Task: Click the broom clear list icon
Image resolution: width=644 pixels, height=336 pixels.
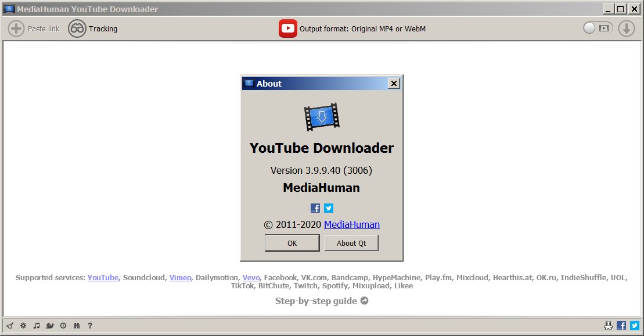Action: point(10,326)
